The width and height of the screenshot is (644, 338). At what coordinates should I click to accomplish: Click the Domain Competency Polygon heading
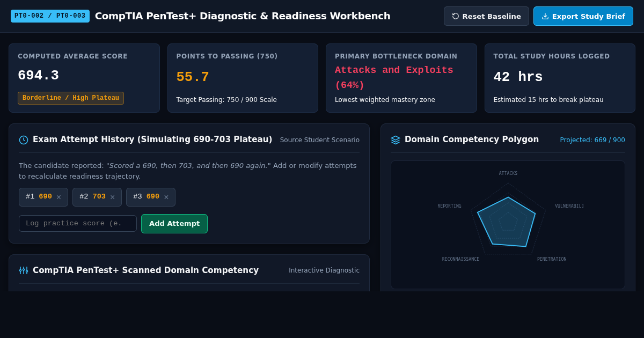pyautogui.click(x=472, y=139)
